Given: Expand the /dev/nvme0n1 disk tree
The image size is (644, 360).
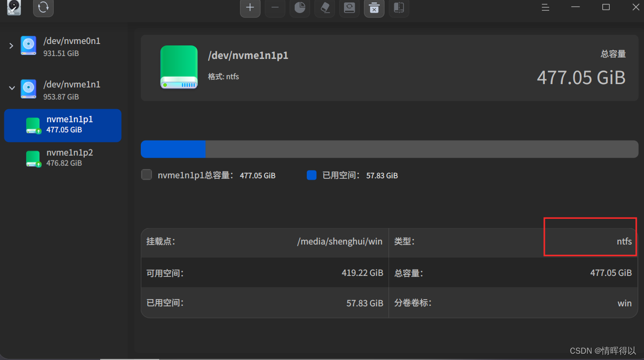Looking at the screenshot, I should pyautogui.click(x=11, y=46).
